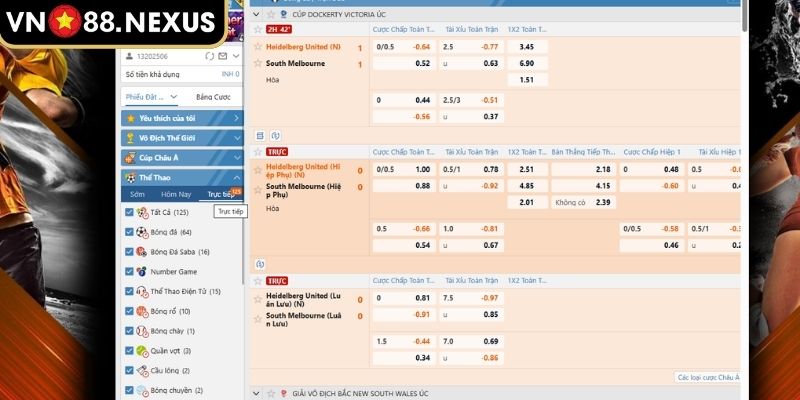
Task: Click the Cầu lông shuttlecock icon
Action: [142, 370]
